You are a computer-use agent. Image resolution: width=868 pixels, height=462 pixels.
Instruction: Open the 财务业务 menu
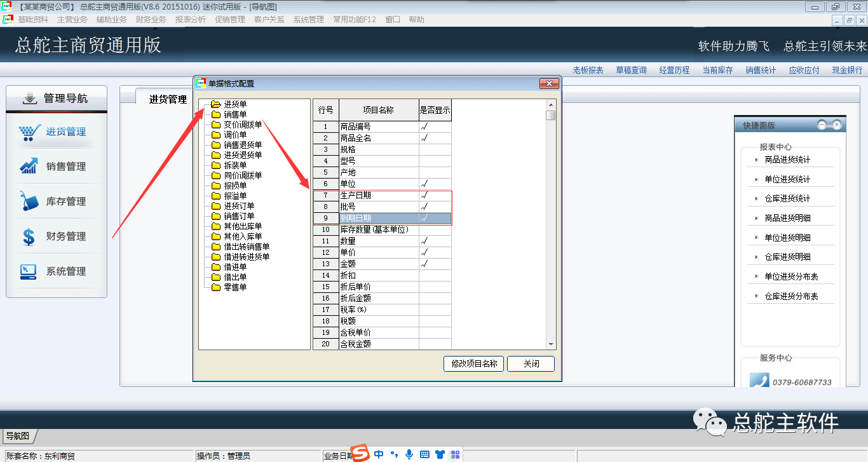[151, 20]
